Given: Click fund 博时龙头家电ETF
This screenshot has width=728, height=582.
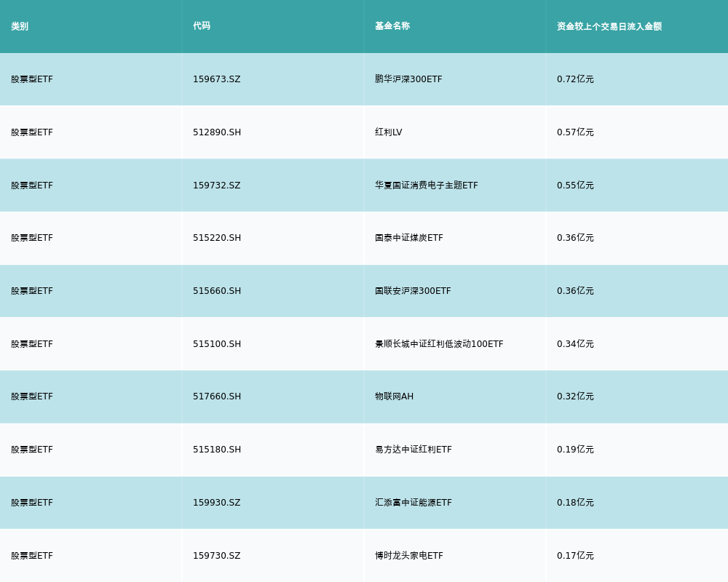Looking at the screenshot, I should tap(409, 556).
